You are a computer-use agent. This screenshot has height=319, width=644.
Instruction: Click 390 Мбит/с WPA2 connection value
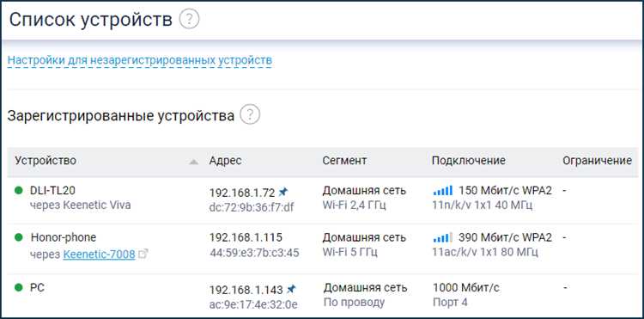pos(505,237)
